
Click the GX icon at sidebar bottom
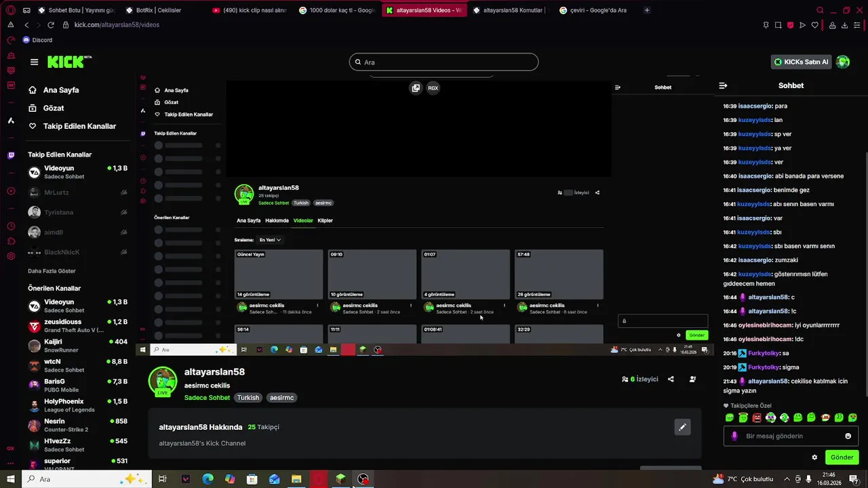11,448
